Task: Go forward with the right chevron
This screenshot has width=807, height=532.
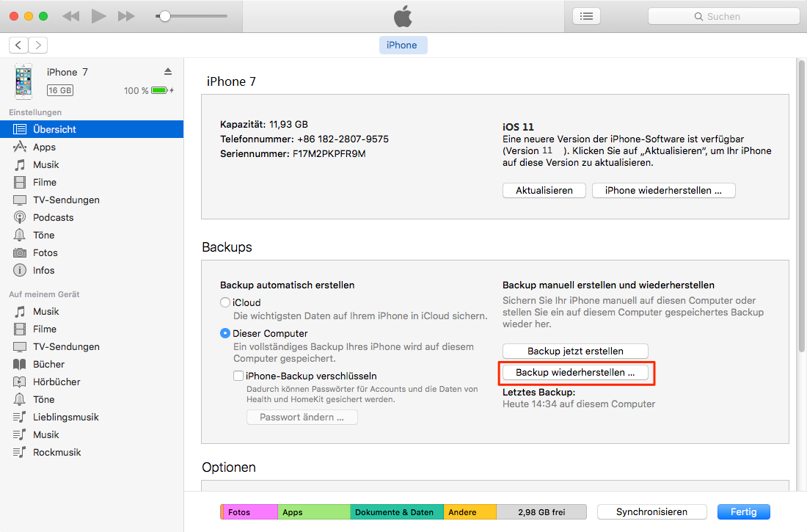Action: [x=38, y=45]
